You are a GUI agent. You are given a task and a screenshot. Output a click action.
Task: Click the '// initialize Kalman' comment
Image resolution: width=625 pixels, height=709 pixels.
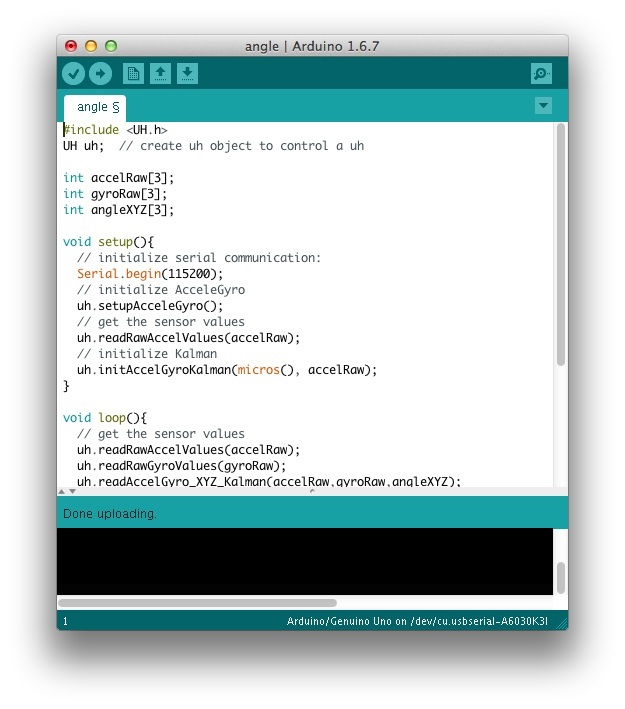coord(147,354)
